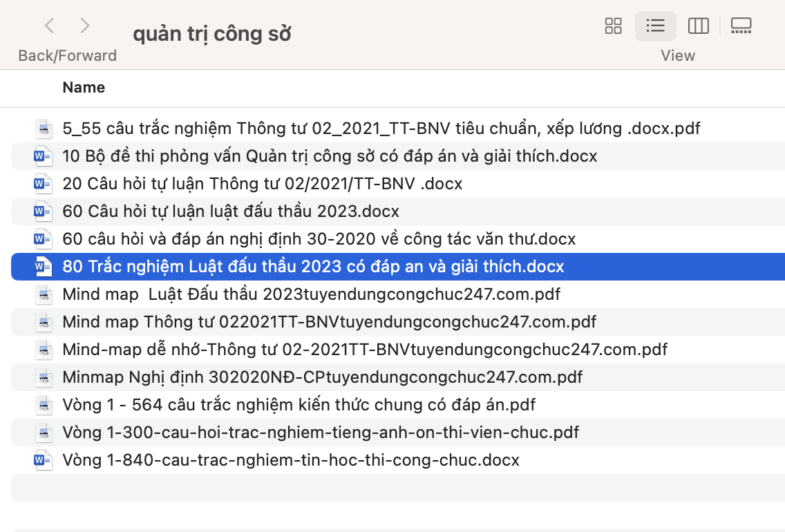Click Word icon of 10 Bộ đề thi file
Viewport: 785px width, 532px height.
pyautogui.click(x=43, y=157)
